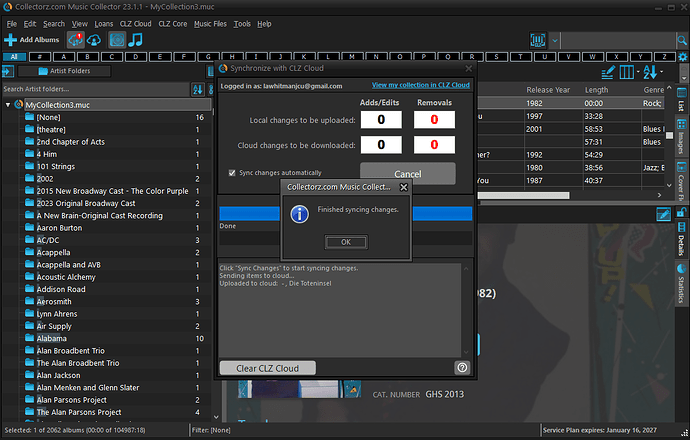This screenshot has width=690, height=440.
Task: Open the CLZ Cloud menu
Action: 136,24
